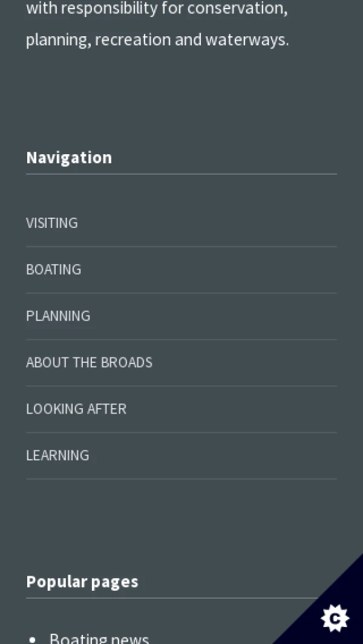Click the separator line below LEARNING
This screenshot has height=644, width=363.
(181, 479)
